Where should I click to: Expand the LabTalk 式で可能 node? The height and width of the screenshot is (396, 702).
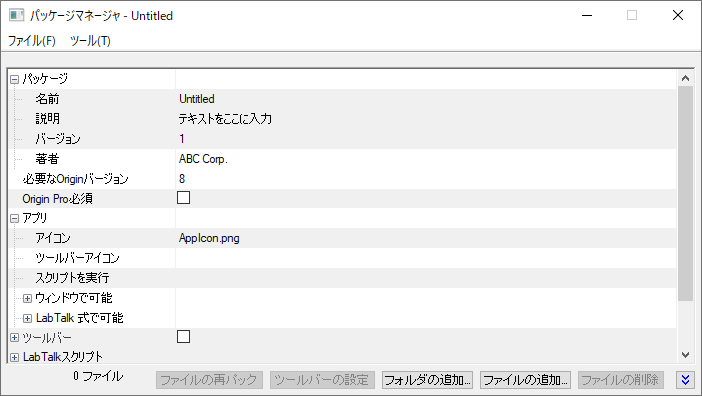tap(27, 319)
